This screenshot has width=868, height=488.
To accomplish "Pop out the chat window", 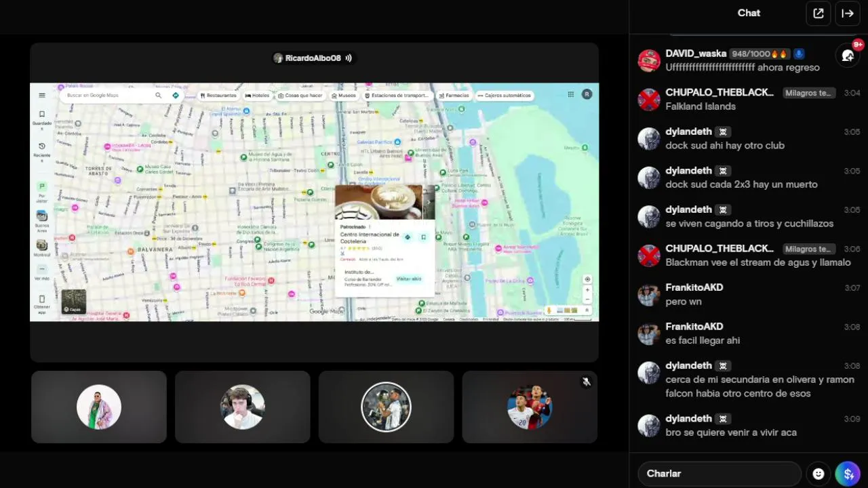I will (818, 13).
